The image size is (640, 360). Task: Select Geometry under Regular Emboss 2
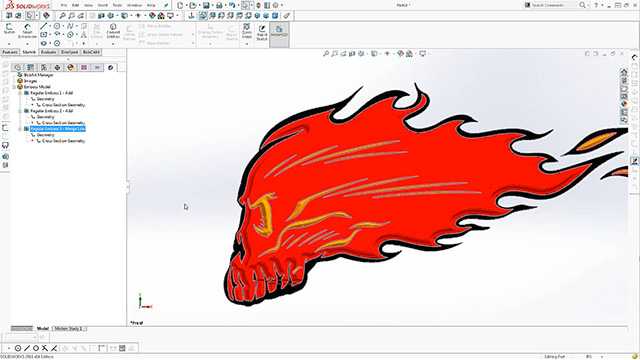click(x=45, y=117)
